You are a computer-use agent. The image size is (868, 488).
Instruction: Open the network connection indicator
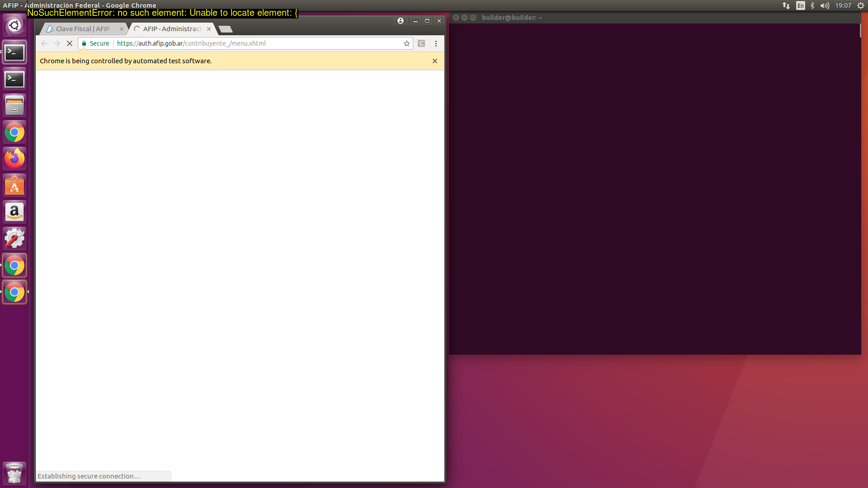click(786, 5)
